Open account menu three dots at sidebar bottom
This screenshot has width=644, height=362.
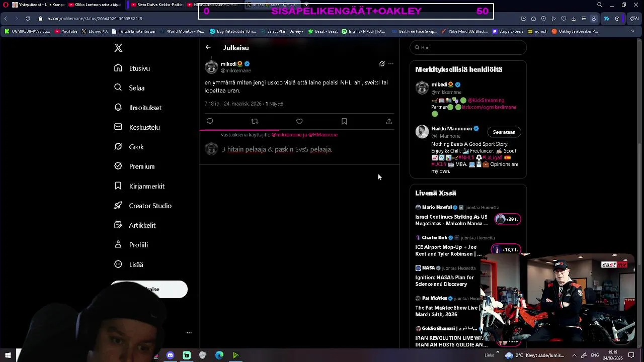coord(189,333)
